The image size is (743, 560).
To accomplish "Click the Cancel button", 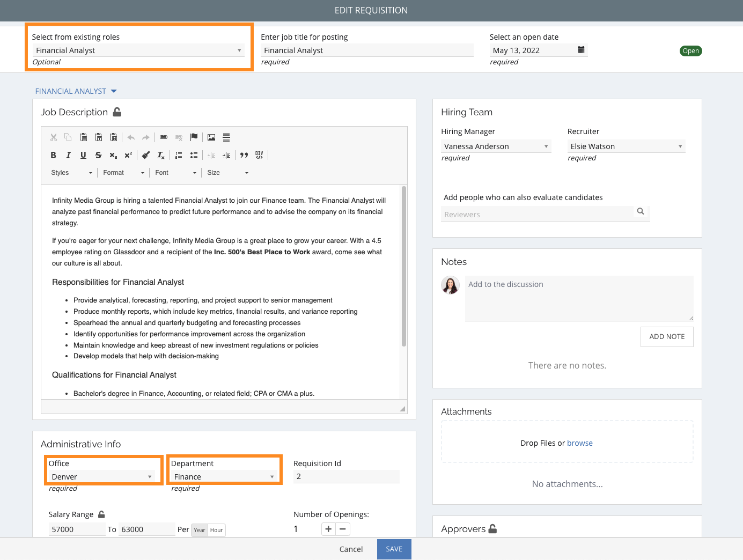I will coord(351,549).
